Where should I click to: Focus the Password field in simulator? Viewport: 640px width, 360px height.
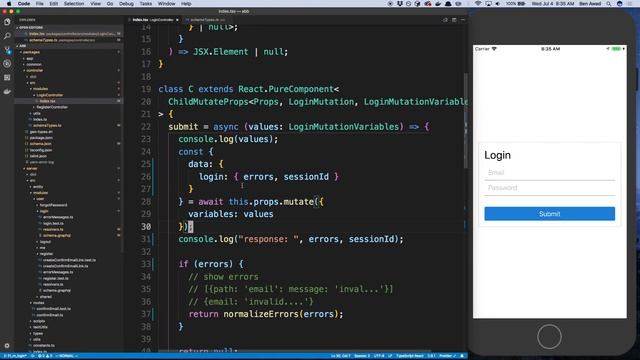pyautogui.click(x=549, y=188)
